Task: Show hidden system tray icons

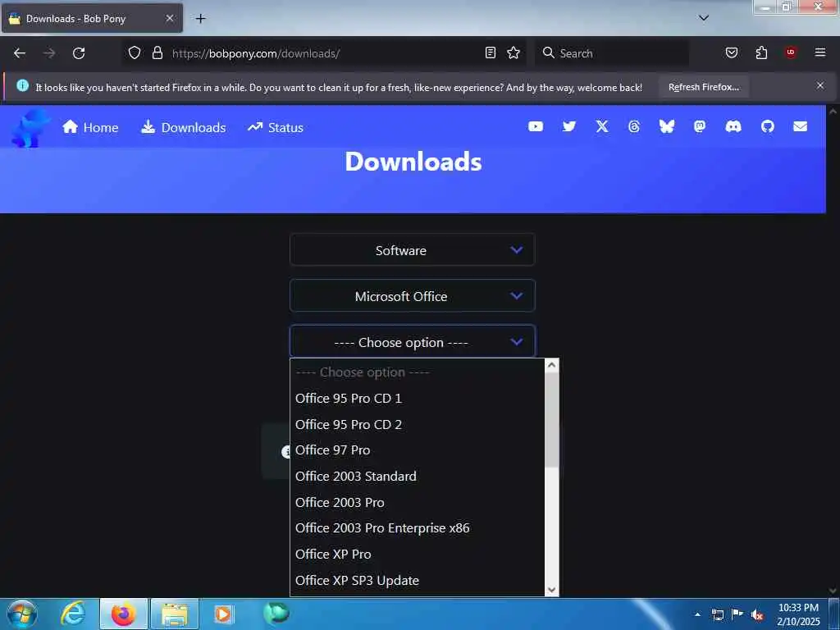Action: pos(697,614)
